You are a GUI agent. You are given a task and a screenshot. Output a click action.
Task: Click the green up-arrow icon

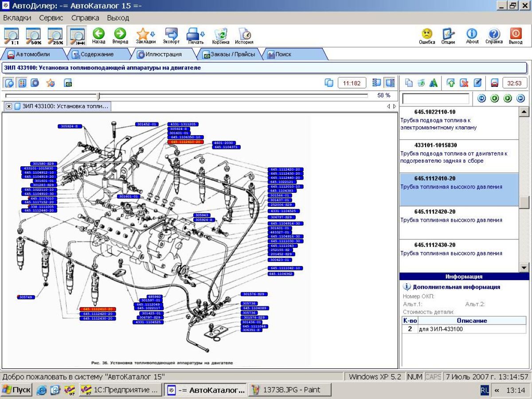click(451, 83)
